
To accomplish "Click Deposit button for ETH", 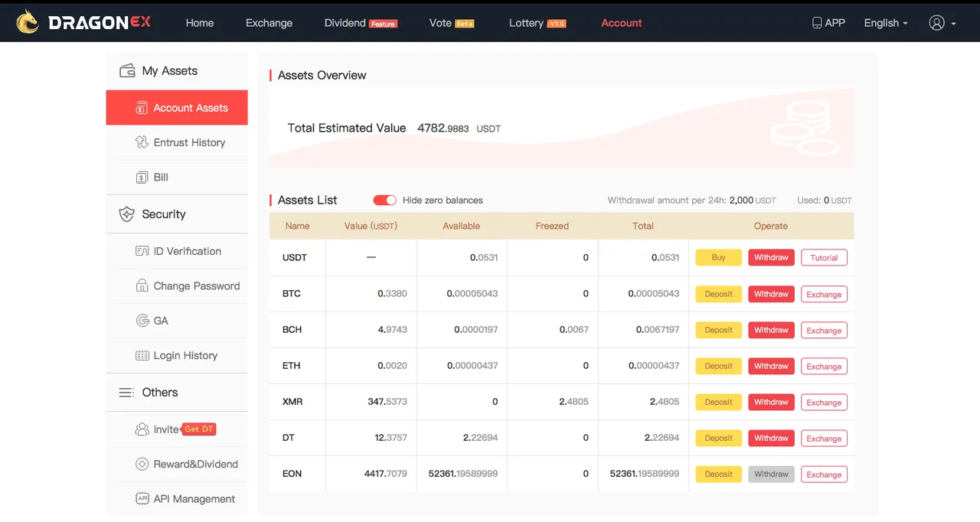I will click(718, 366).
